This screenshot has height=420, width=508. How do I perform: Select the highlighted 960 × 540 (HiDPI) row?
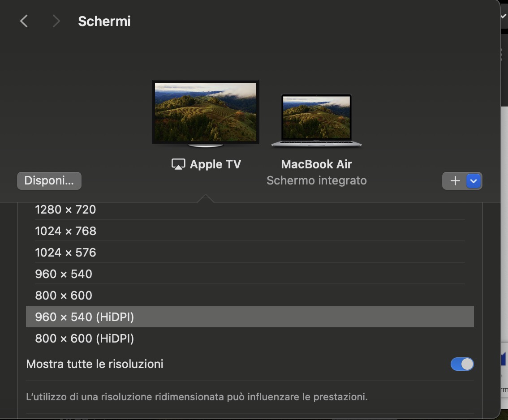click(x=250, y=317)
